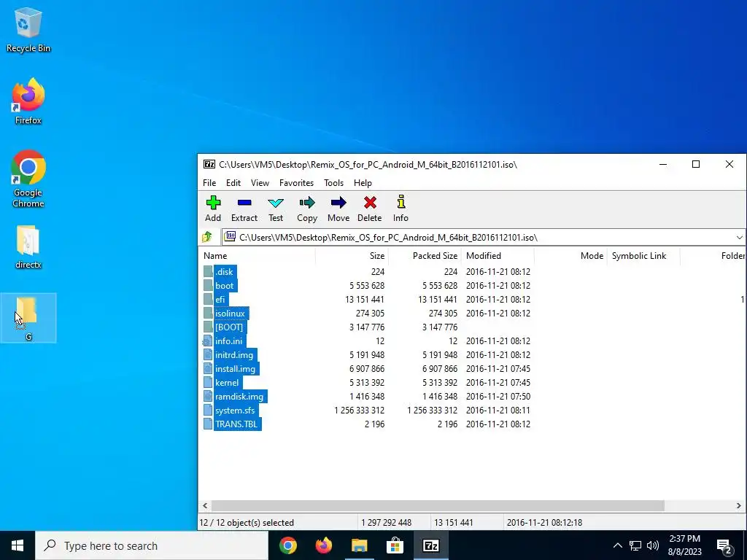The image size is (747, 560).
Task: Sort by the Modified column header
Action: [498, 256]
